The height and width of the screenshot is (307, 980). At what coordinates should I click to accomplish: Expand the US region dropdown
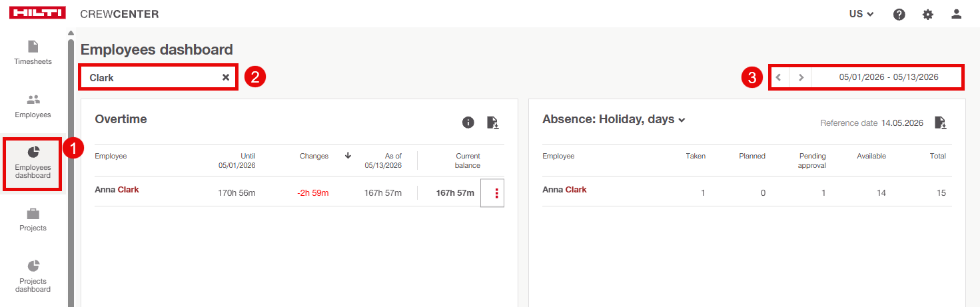(861, 14)
